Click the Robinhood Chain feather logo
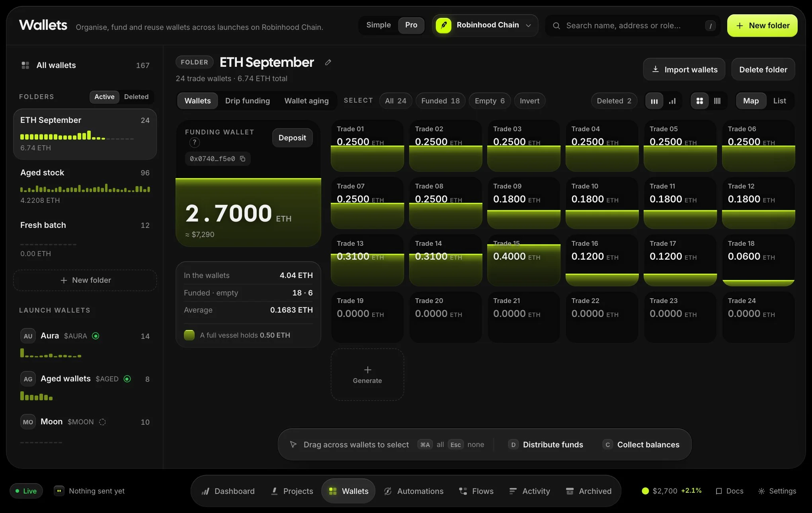The height and width of the screenshot is (513, 812). click(444, 25)
